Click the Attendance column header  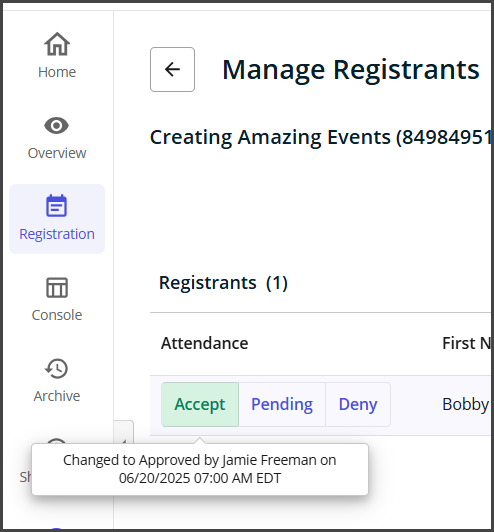(x=205, y=343)
